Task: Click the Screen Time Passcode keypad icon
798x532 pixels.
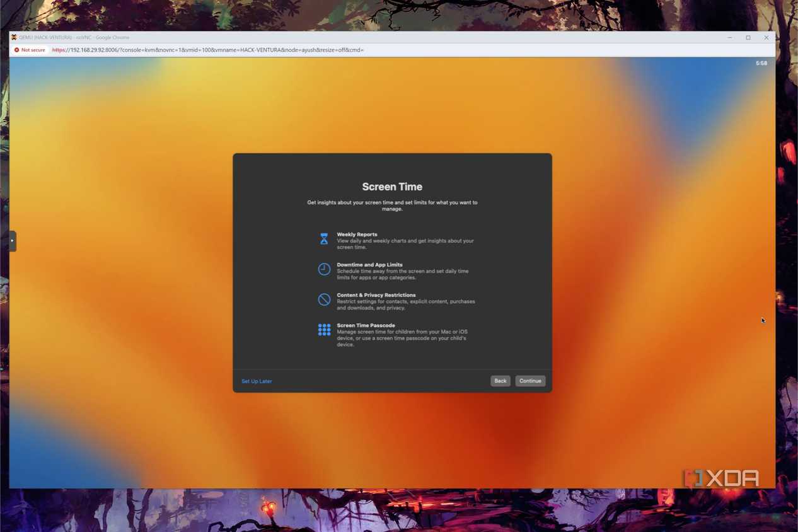Action: (324, 330)
